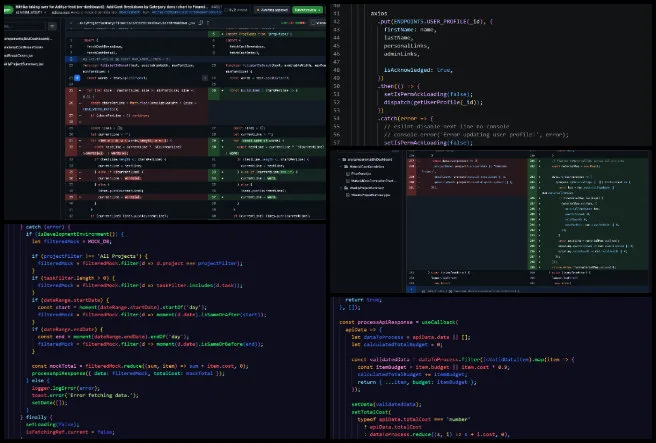656x443 pixels.
Task: Open the third file in the top-left file list
Action: (x=18, y=55)
